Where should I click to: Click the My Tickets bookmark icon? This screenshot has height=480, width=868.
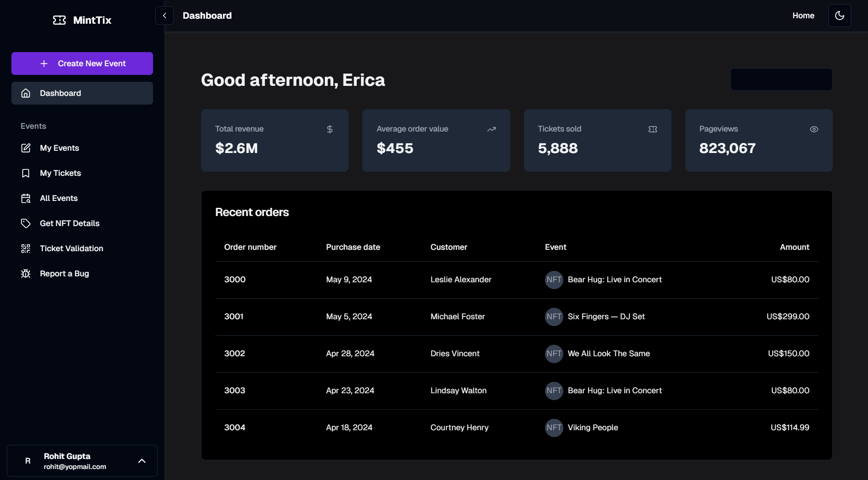(26, 173)
